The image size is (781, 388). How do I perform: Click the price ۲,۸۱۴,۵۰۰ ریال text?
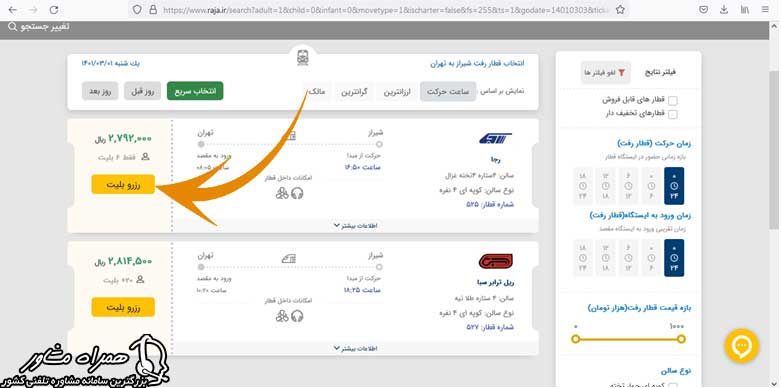coord(123,262)
